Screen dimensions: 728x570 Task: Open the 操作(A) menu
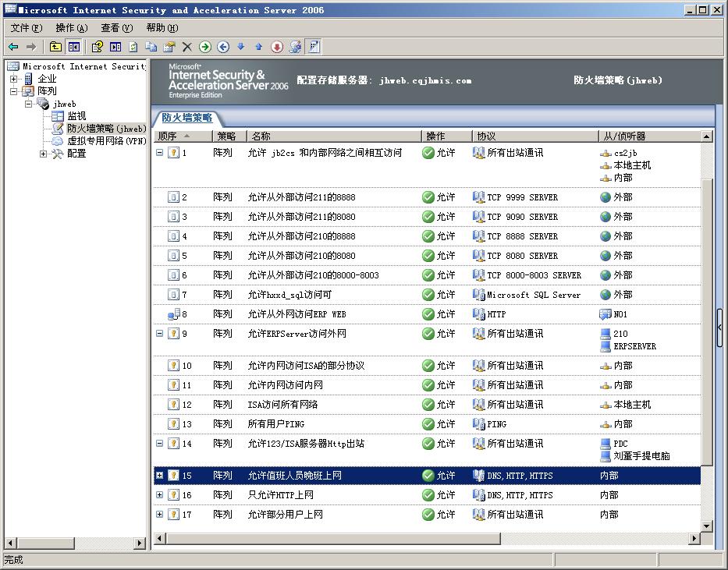pos(72,28)
